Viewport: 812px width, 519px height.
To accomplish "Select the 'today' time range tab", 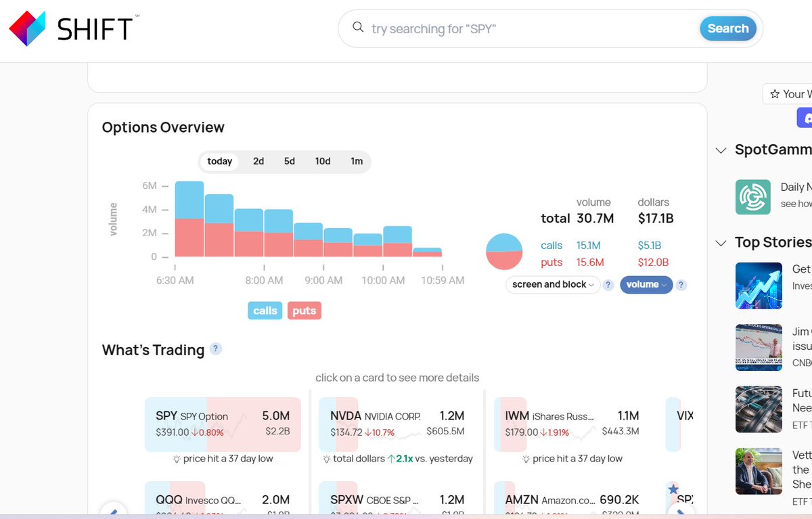I will [220, 161].
